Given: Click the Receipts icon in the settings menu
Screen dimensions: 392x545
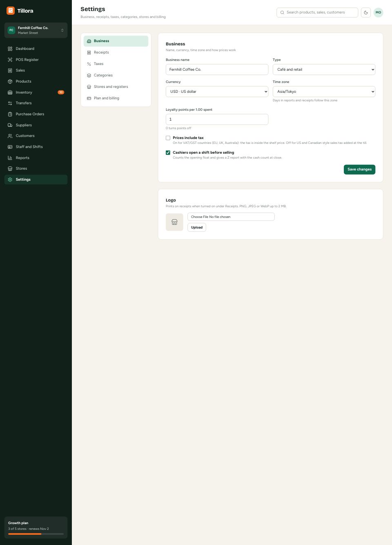Looking at the screenshot, I should click(x=89, y=52).
